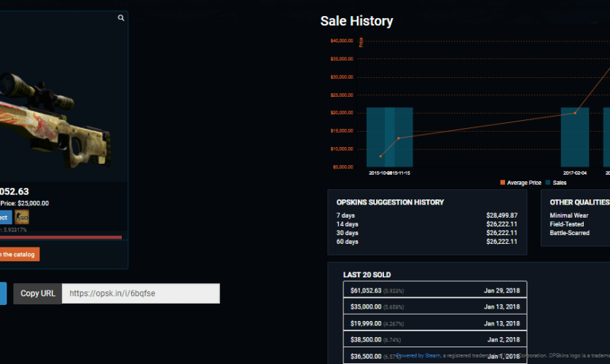Open the Battle-Scarred quality link
Viewport: 610px width, 364px height.
click(x=571, y=233)
